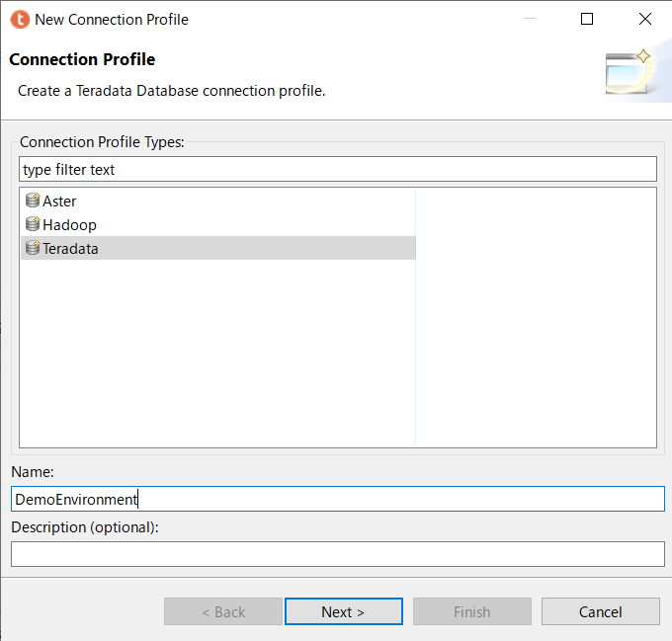Click the right pane of the profile list
The image size is (672, 641).
(536, 316)
